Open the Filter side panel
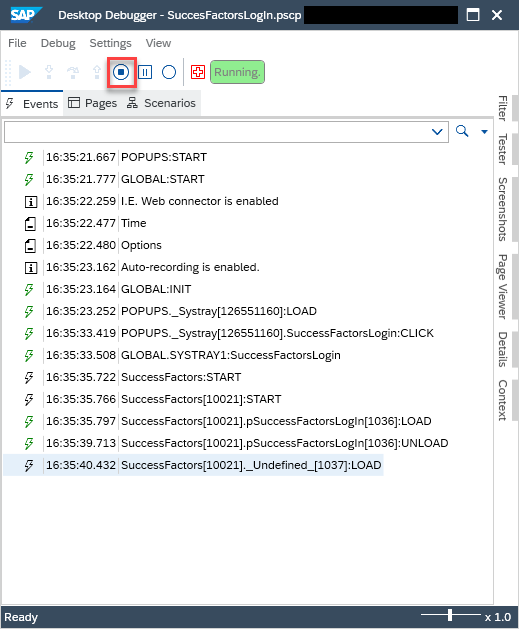 coord(503,108)
